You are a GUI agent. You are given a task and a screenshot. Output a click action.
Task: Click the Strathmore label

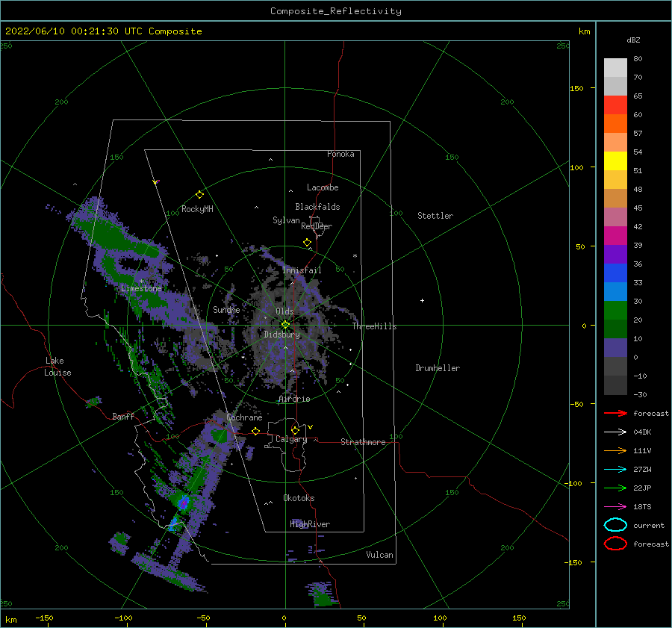tap(363, 442)
